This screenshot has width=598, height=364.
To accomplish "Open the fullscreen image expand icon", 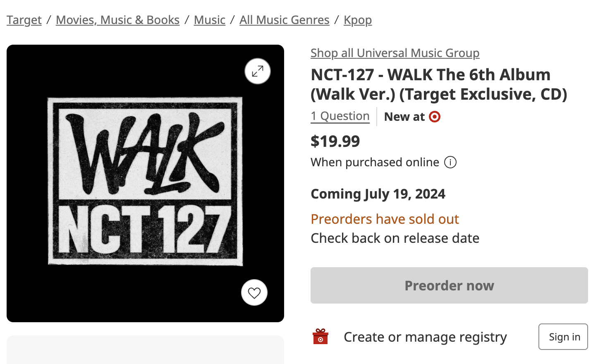I will pos(258,71).
